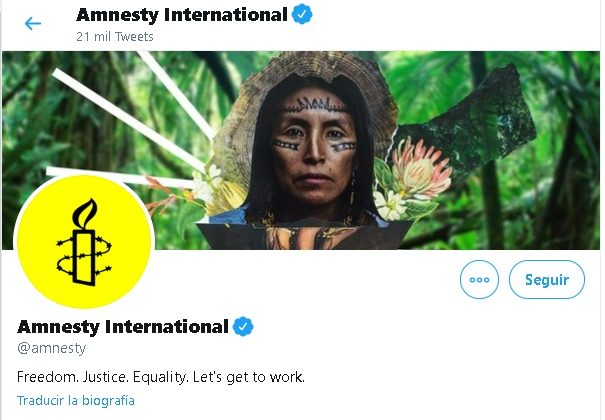
Task: Click the bold Amnesty International profile name
Action: point(123,327)
